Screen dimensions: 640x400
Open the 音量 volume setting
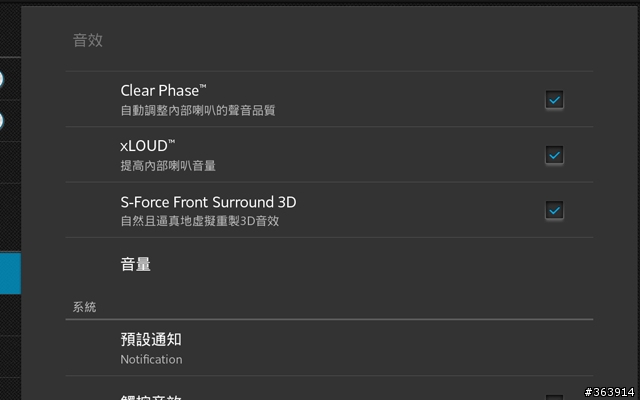pos(329,264)
